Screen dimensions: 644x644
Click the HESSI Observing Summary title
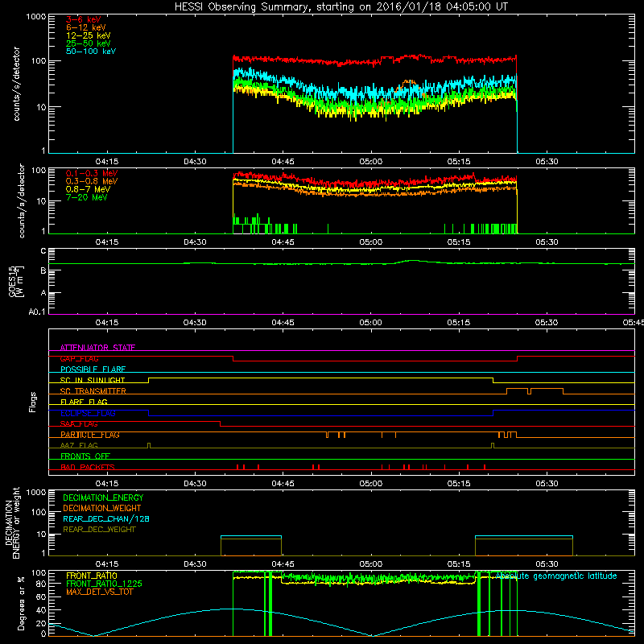(x=341, y=7)
